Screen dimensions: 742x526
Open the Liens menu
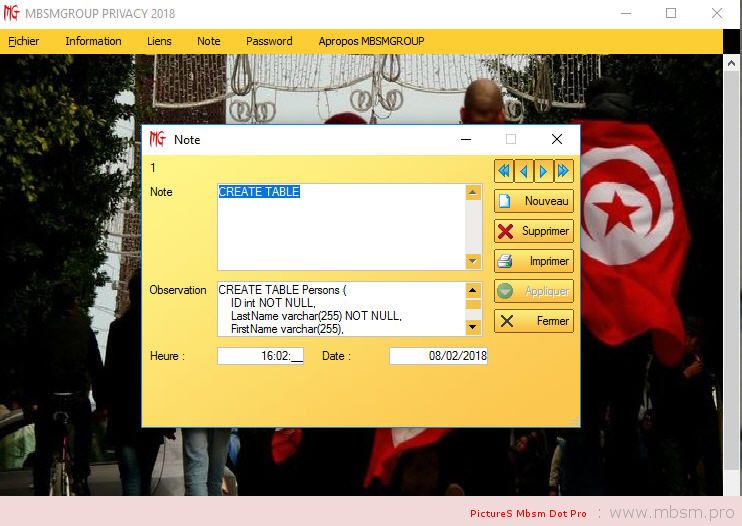159,41
